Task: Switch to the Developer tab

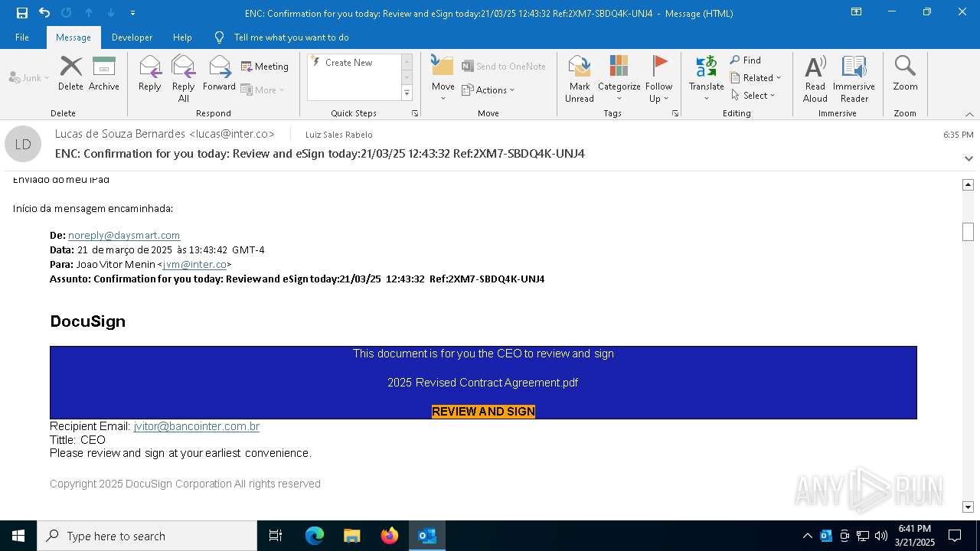Action: [132, 37]
